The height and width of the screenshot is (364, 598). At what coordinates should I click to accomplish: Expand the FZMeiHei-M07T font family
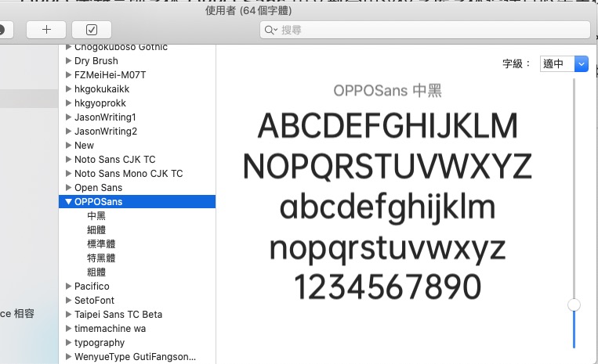[69, 74]
